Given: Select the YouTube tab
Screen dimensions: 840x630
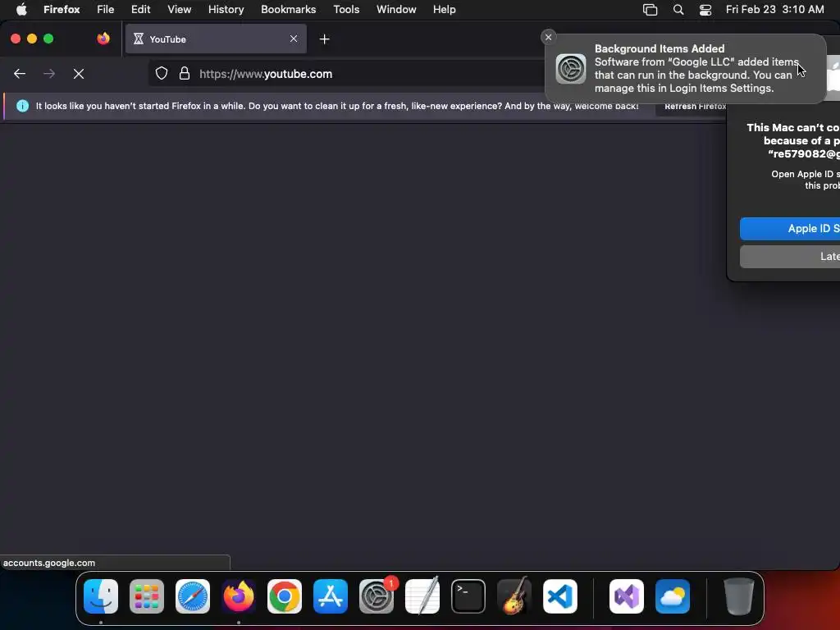Looking at the screenshot, I should [x=216, y=39].
